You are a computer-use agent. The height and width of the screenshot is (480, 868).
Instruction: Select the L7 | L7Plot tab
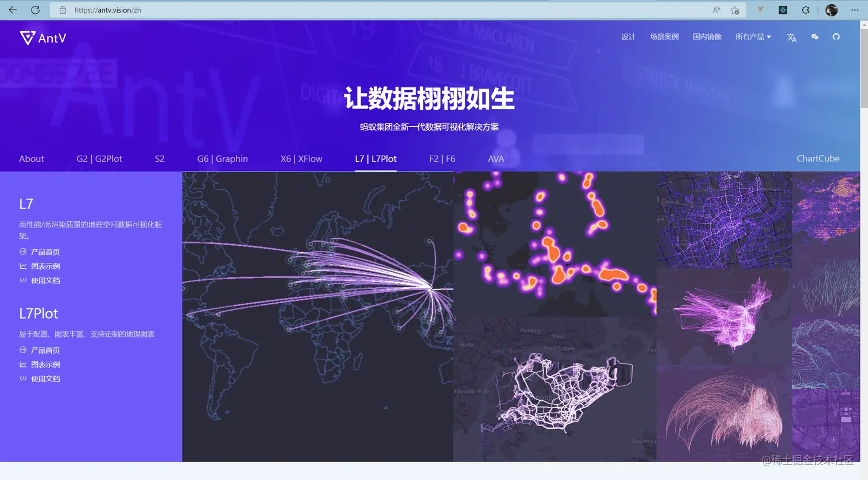pyautogui.click(x=375, y=159)
